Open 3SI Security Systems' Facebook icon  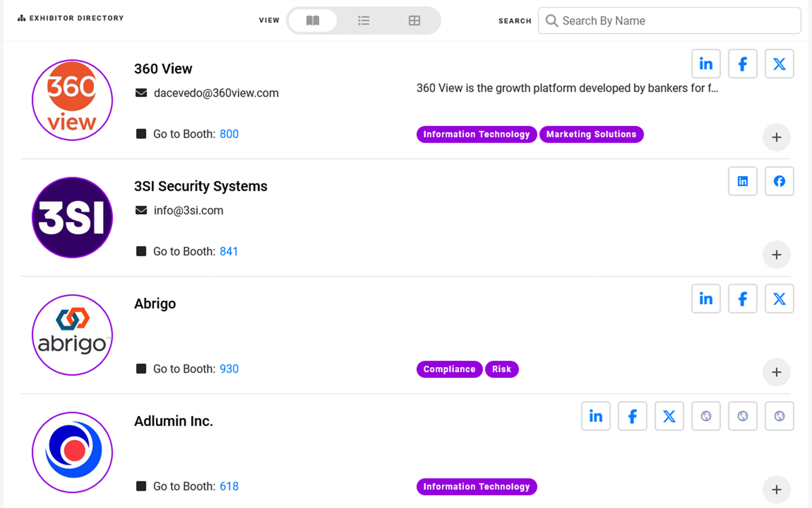tap(779, 181)
